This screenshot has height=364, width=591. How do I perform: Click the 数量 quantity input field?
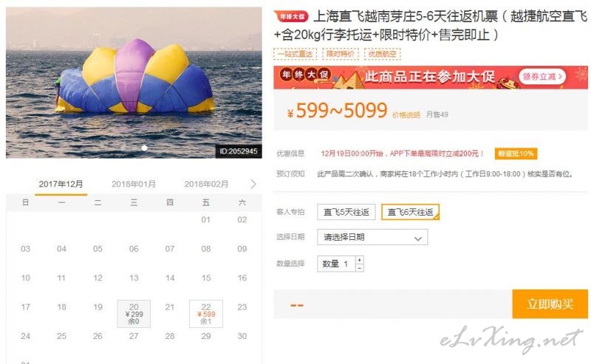point(336,264)
